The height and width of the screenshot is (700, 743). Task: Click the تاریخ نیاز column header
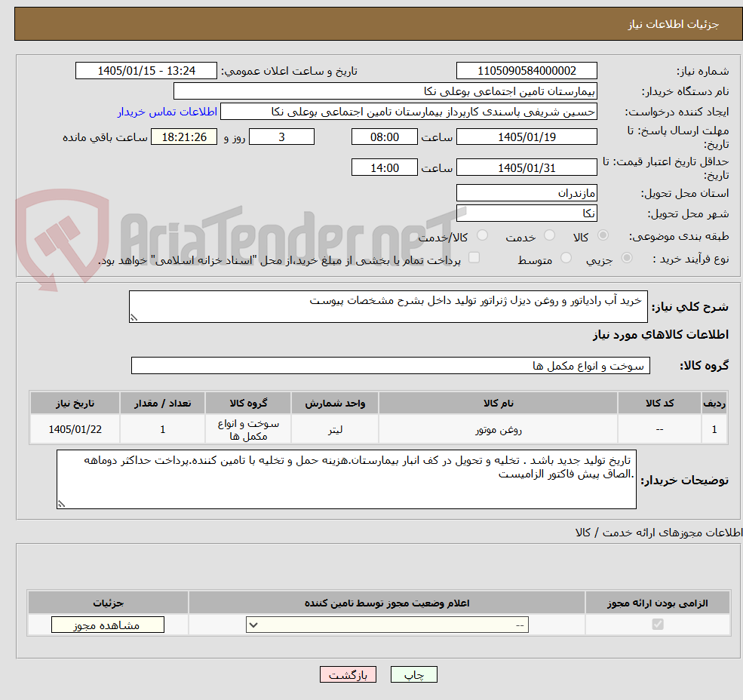click(x=75, y=403)
